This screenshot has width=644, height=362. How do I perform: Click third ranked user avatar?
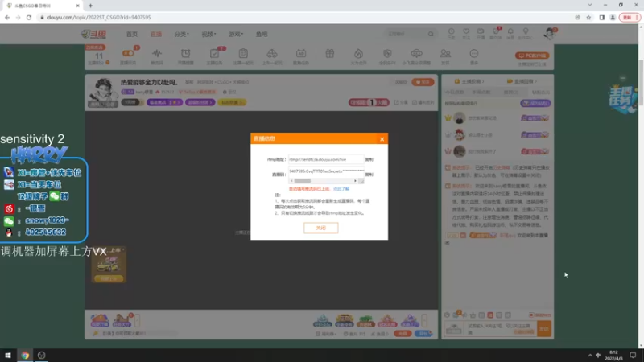pos(459,151)
